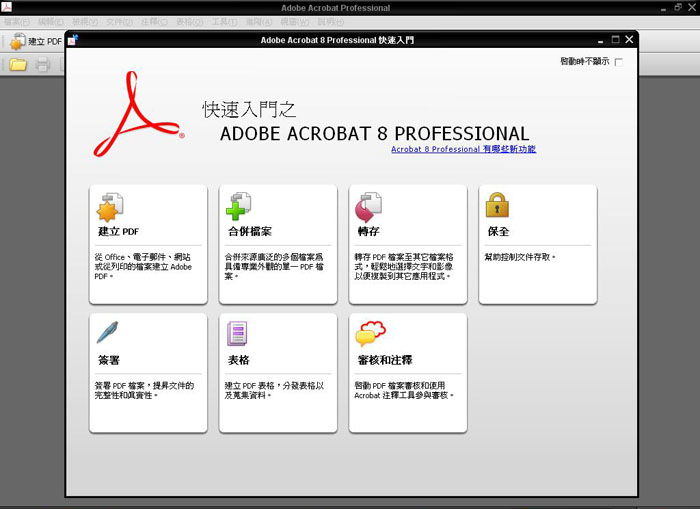Click the card title text "轉存"
Viewport: 700px width, 509px height.
point(368,231)
